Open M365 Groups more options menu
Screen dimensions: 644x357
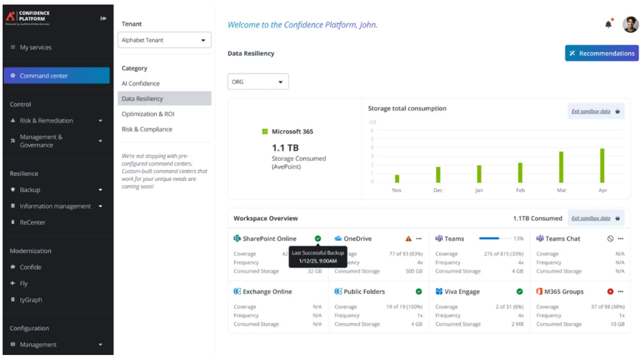620,291
